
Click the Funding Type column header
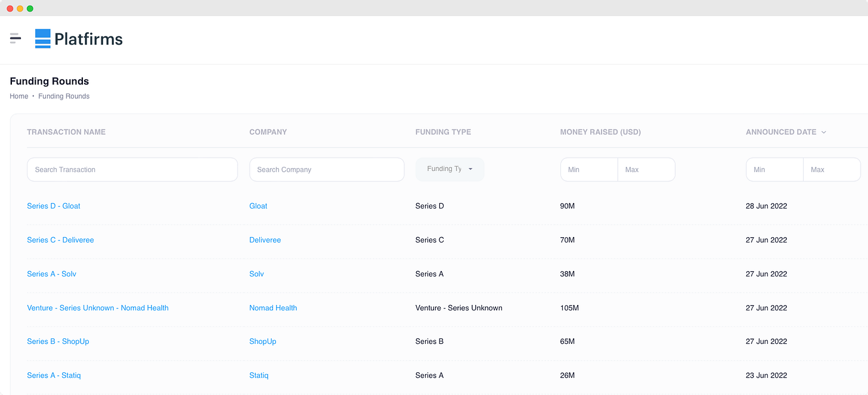click(x=443, y=132)
